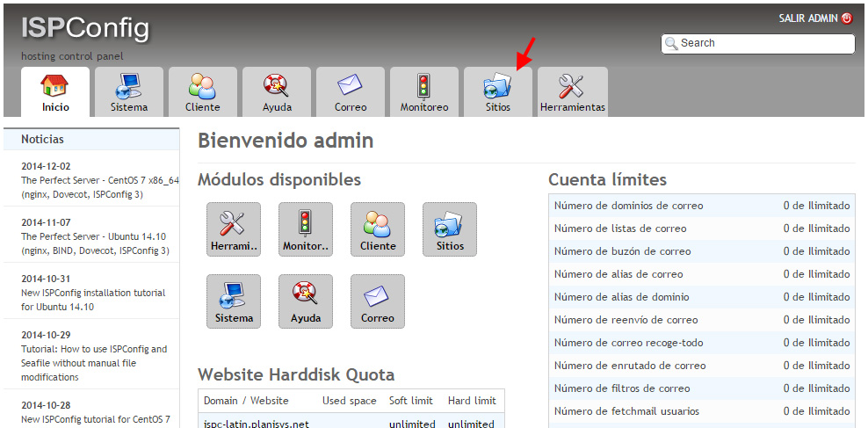Image resolution: width=868 pixels, height=428 pixels.
Task: Select the ispc-latin.planisys.net domain row
Action: (x=351, y=422)
